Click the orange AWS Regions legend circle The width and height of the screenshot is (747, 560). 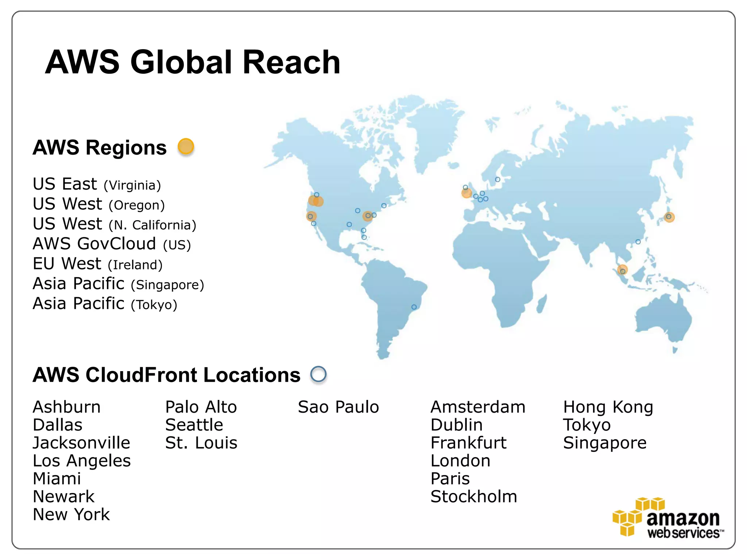pyautogui.click(x=186, y=146)
